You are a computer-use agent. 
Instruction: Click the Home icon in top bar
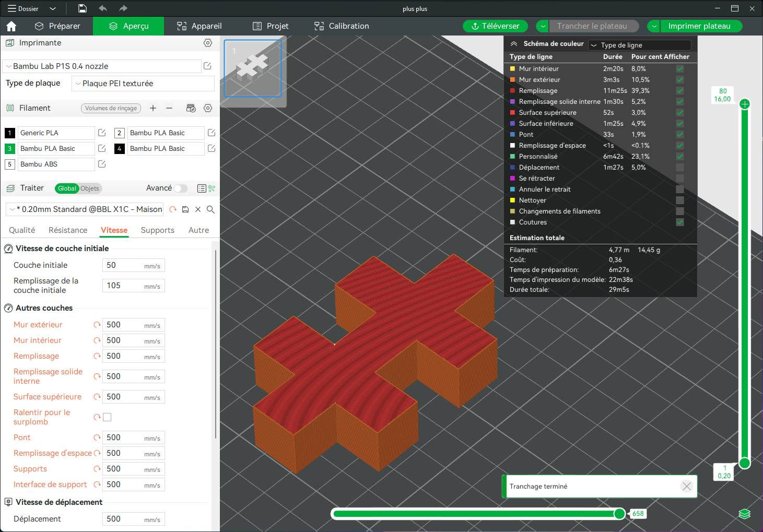tap(11, 26)
